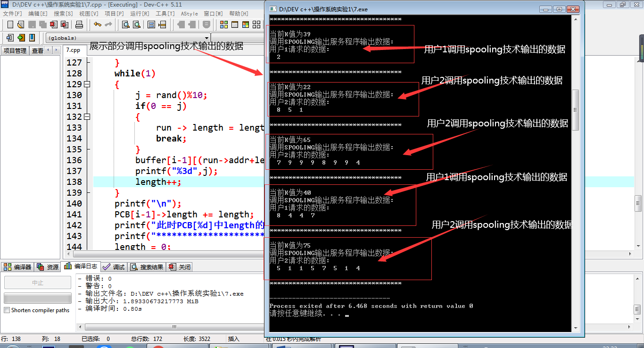This screenshot has height=348, width=644.
Task: Click the '总行数: 172' status bar entry
Action: pyautogui.click(x=147, y=339)
